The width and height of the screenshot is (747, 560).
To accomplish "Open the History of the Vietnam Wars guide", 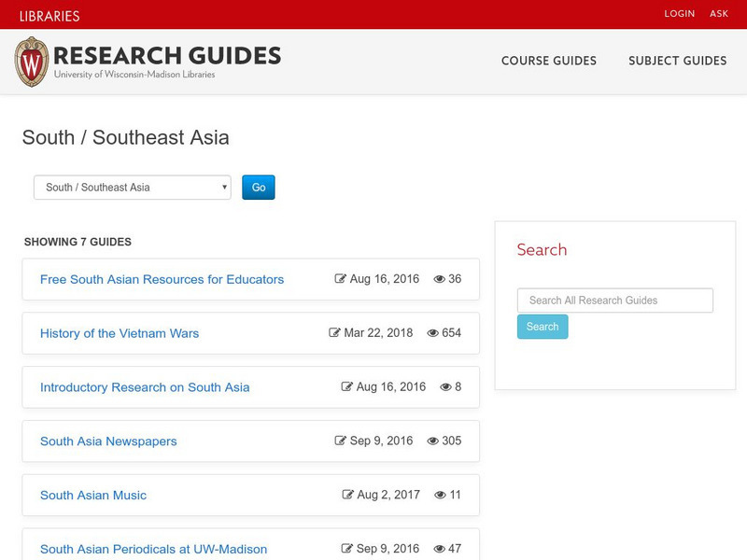I will pyautogui.click(x=120, y=333).
